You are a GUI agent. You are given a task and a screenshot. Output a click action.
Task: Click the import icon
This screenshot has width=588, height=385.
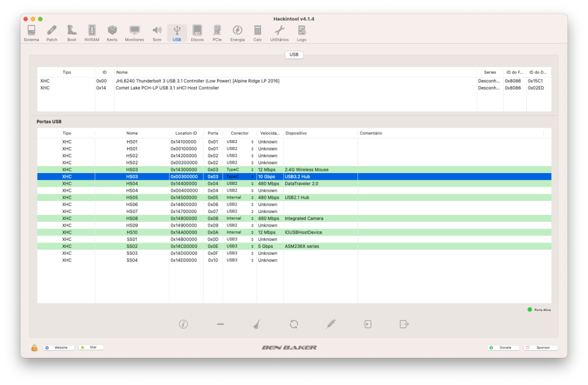click(x=367, y=324)
